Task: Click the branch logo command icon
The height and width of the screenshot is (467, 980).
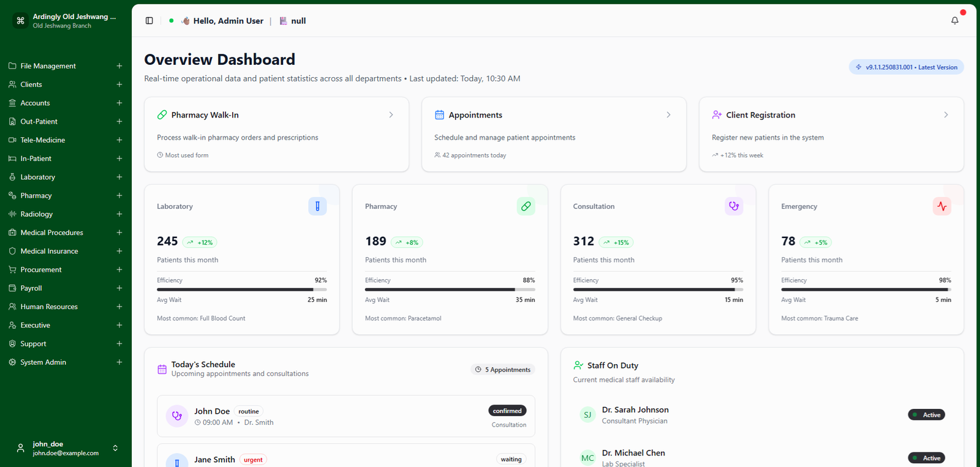Action: click(x=20, y=21)
